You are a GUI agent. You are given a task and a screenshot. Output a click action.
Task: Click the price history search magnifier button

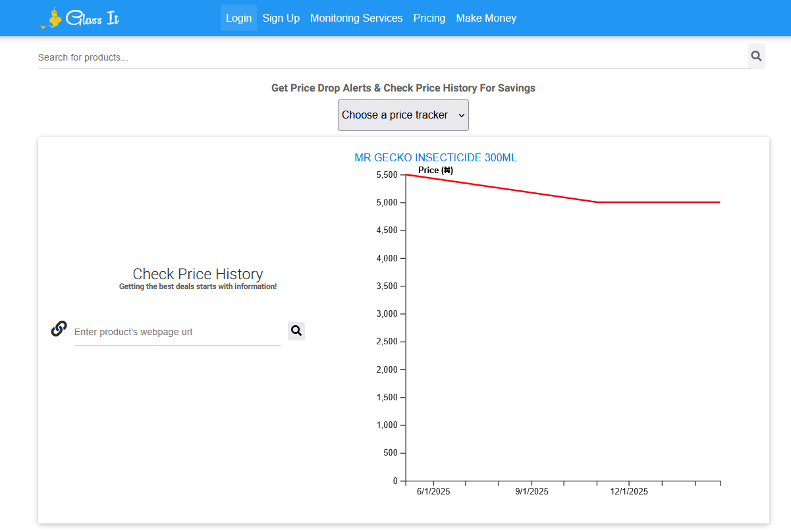pos(296,331)
